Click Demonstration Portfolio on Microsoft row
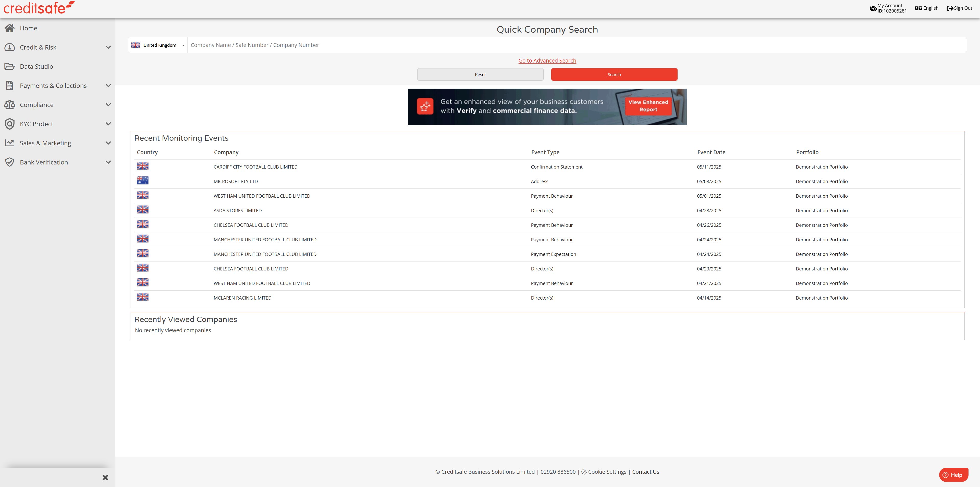The height and width of the screenshot is (487, 980). 821,181
